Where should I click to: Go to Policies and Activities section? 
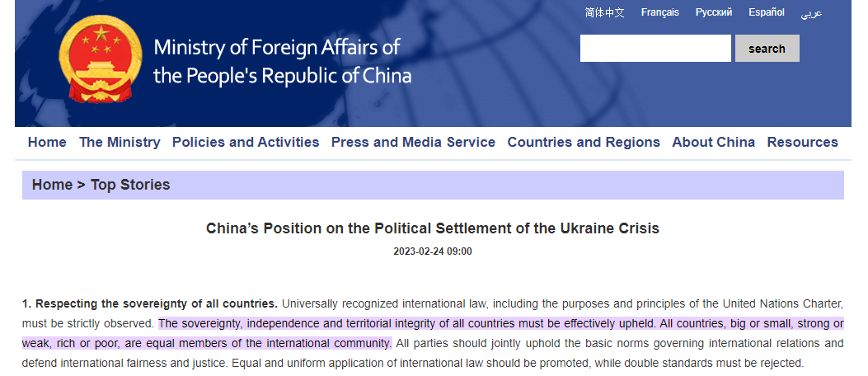click(x=246, y=142)
